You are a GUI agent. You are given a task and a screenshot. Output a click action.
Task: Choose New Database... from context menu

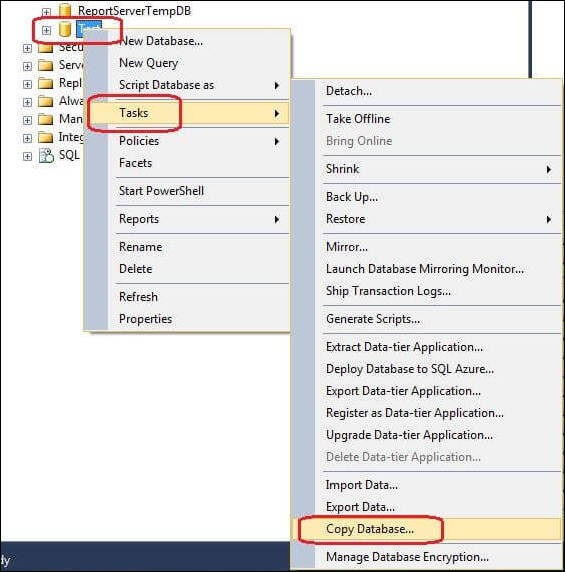pos(187,41)
